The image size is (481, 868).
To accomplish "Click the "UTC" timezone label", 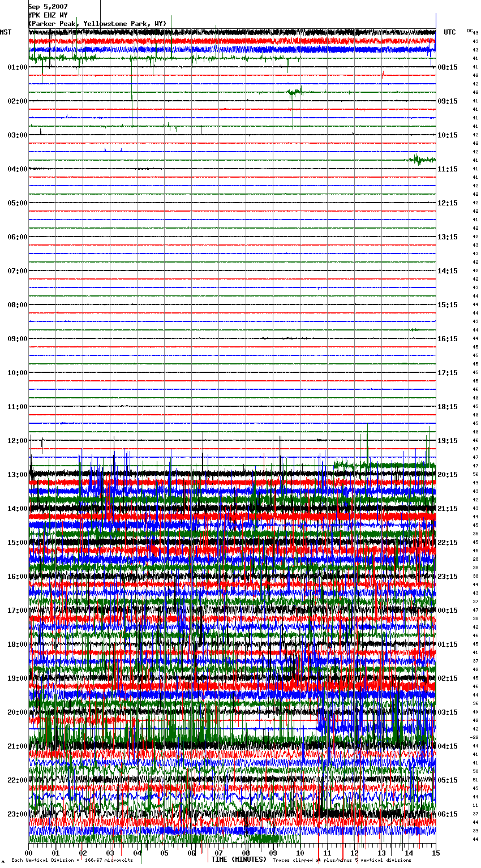I will (x=450, y=32).
